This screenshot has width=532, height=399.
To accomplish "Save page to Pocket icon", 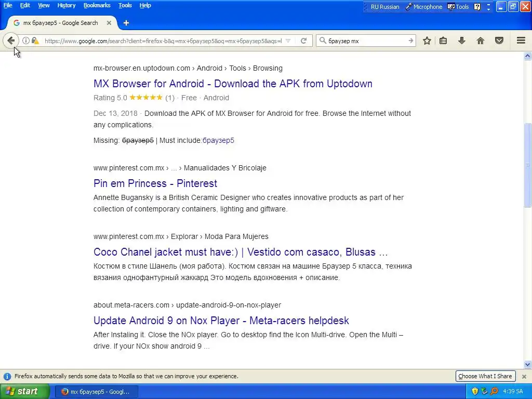I will 499,41.
